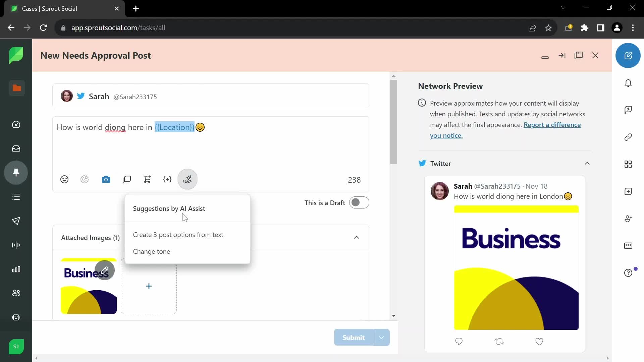Viewport: 644px width, 362px height.
Task: Click Report a difference you notice link
Action: click(505, 129)
